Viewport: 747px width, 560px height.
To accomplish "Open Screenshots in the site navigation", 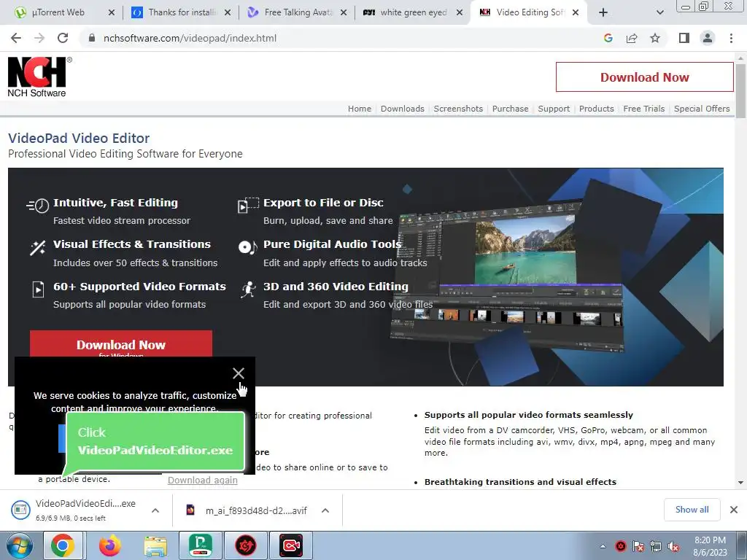I will coord(458,109).
